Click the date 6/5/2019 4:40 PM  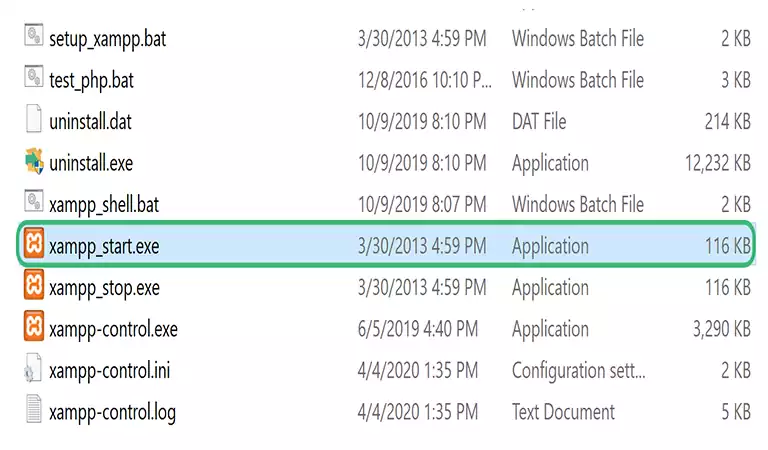418,330
